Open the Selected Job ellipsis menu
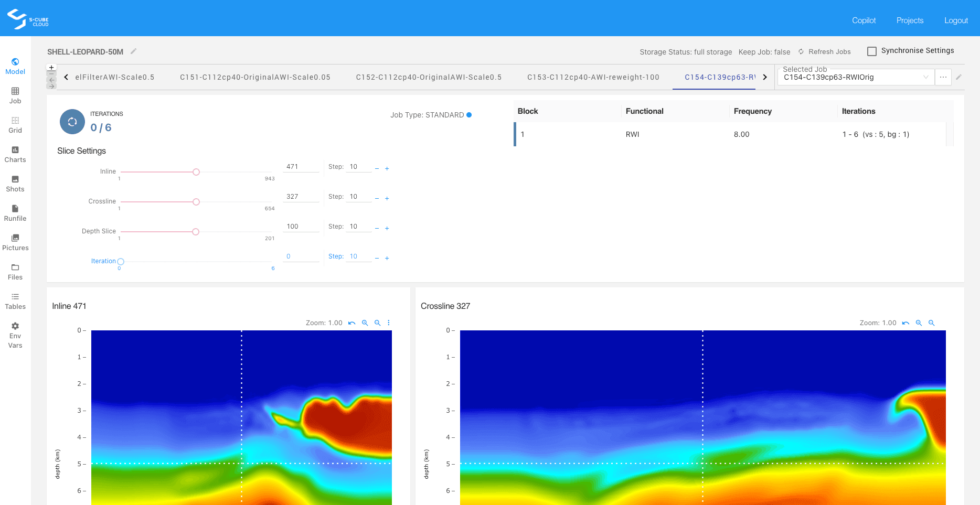980x505 pixels. [943, 77]
